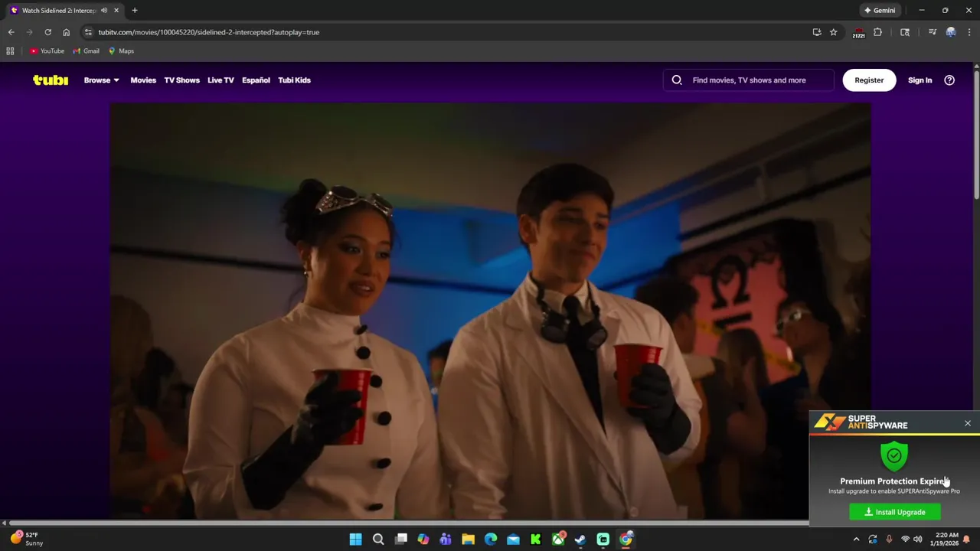Open File Explorer from the taskbar
Screen dimensions: 980x551
pyautogui.click(x=468, y=540)
